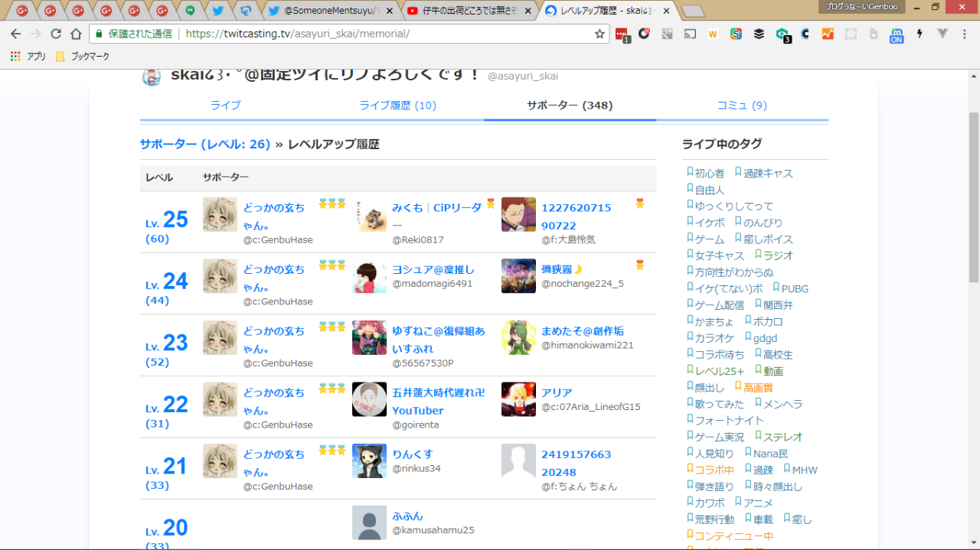Click the green tag icon next to ラジオ
980x550 pixels.
758,255
